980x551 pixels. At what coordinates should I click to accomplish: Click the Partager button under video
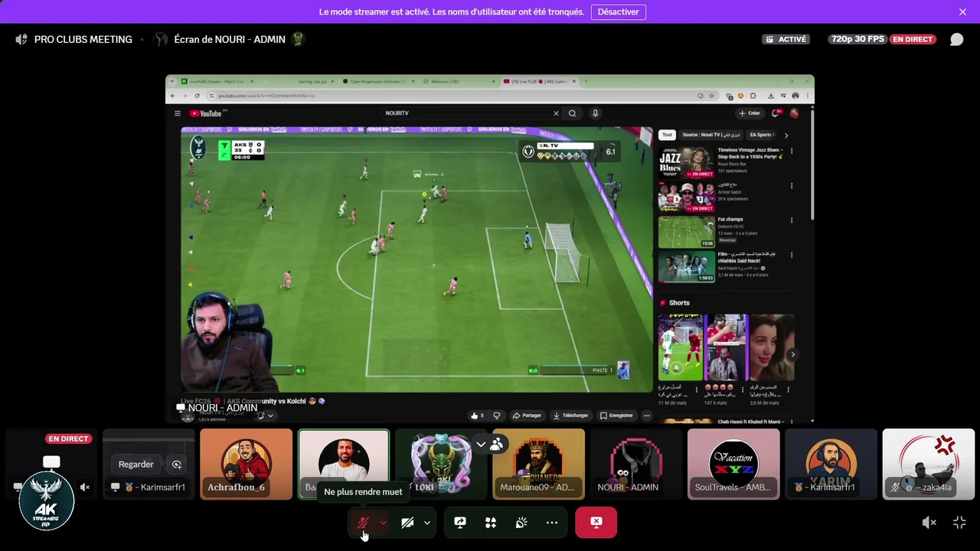[527, 416]
